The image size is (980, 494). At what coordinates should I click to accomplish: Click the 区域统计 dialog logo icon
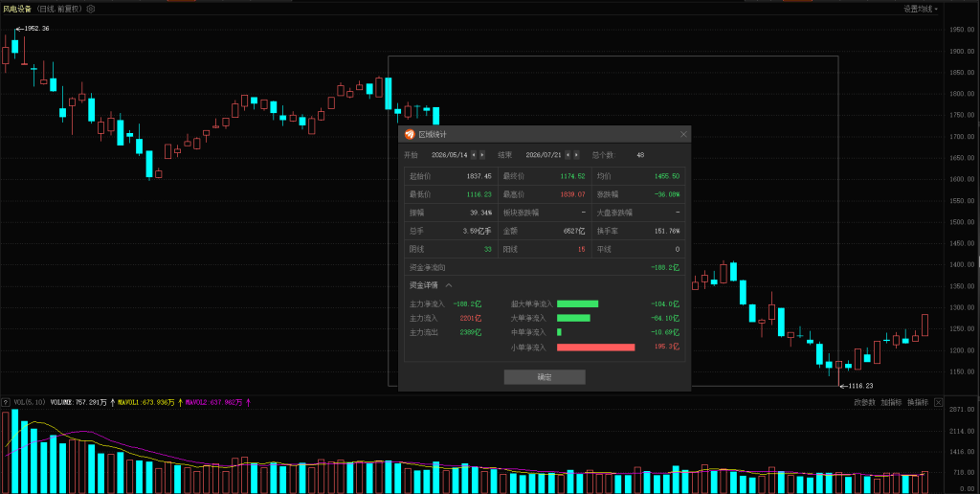pyautogui.click(x=409, y=134)
